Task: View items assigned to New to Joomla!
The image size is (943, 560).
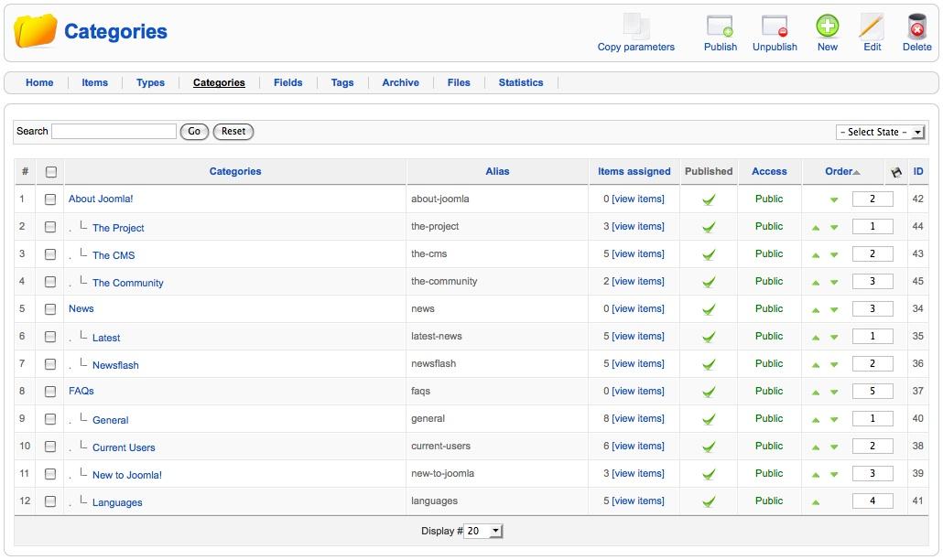Action: [638, 473]
